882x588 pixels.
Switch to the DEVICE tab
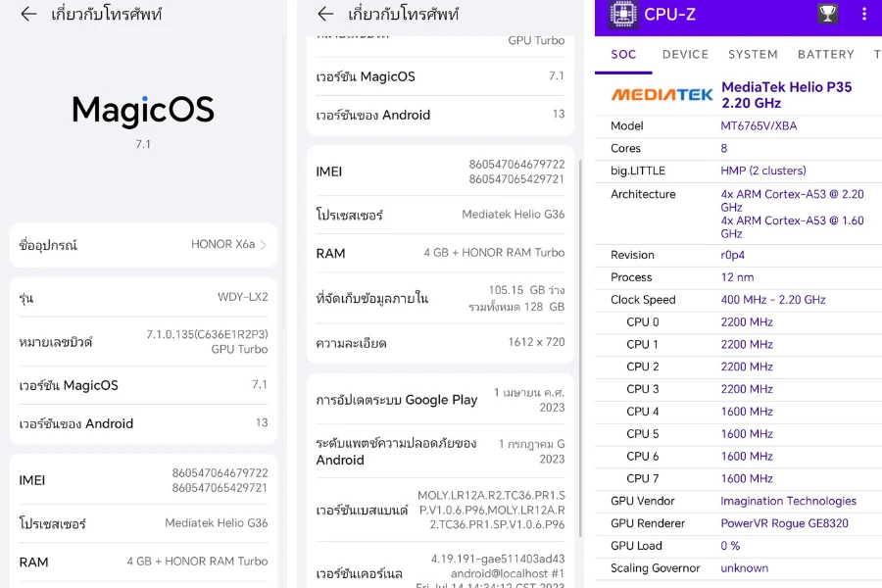685,55
